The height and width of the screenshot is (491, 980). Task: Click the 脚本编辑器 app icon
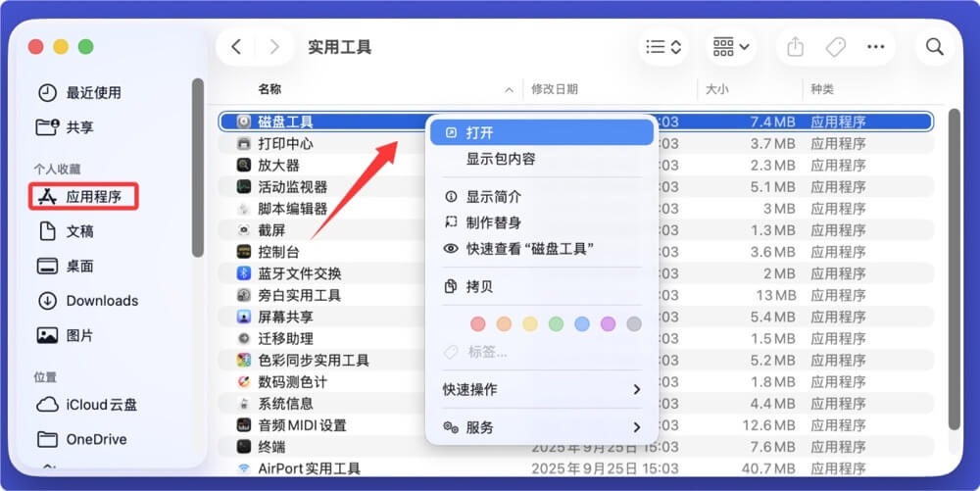click(x=244, y=209)
